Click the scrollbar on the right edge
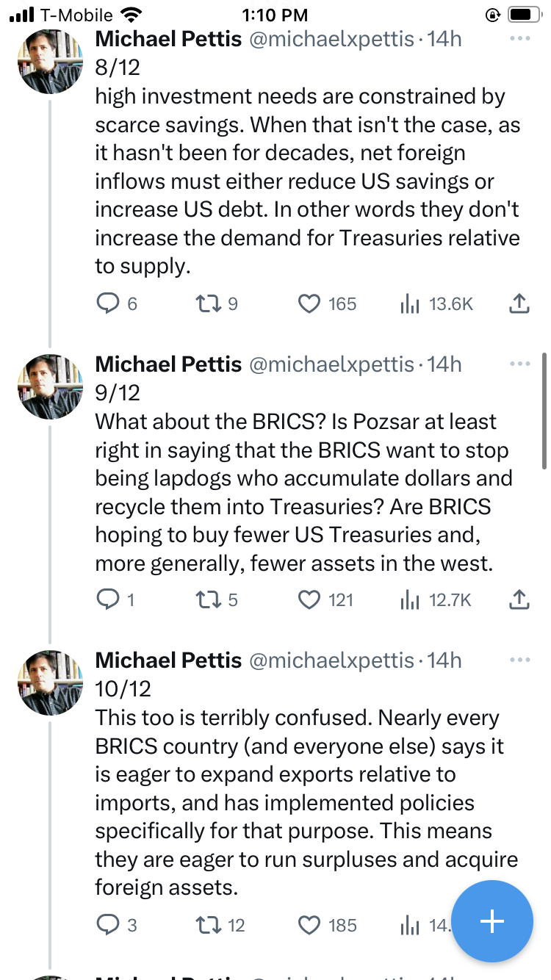The width and height of the screenshot is (551, 980). click(x=544, y=411)
